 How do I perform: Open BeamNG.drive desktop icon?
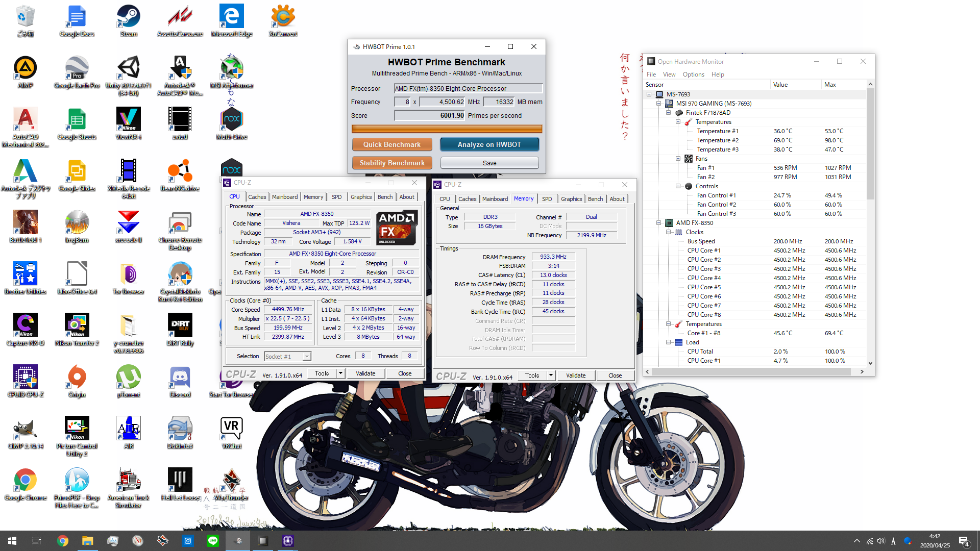[x=180, y=175]
